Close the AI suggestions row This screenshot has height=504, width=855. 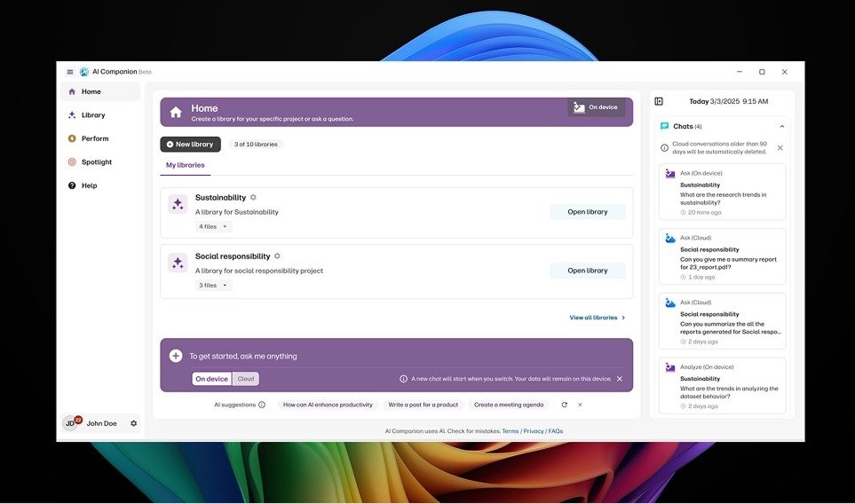tap(580, 405)
